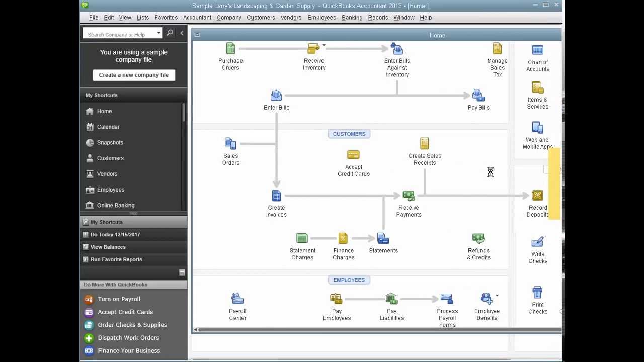This screenshot has width=644, height=362.
Task: Click the Print Checks icon
Action: (537, 293)
